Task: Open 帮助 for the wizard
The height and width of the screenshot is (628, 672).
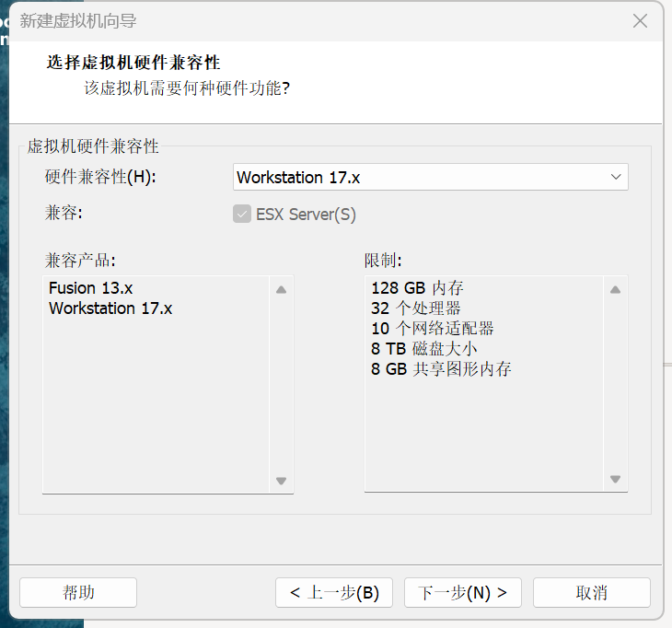Action: pos(78,592)
